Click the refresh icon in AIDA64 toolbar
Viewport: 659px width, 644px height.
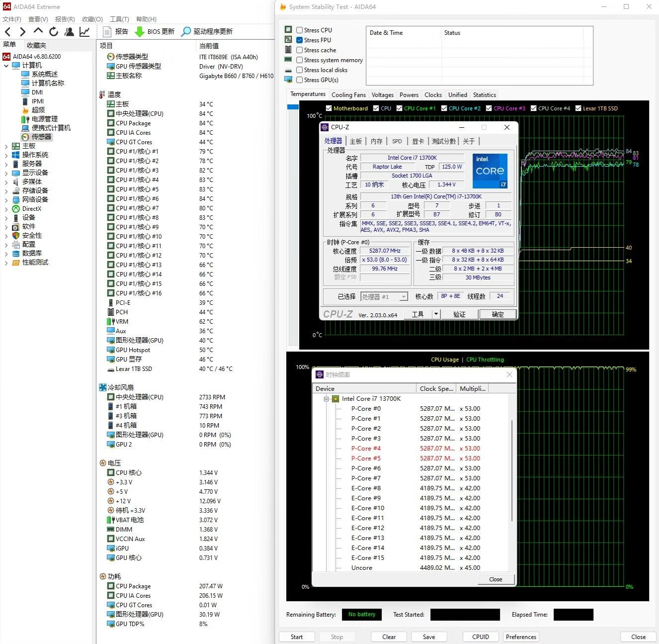pyautogui.click(x=53, y=31)
